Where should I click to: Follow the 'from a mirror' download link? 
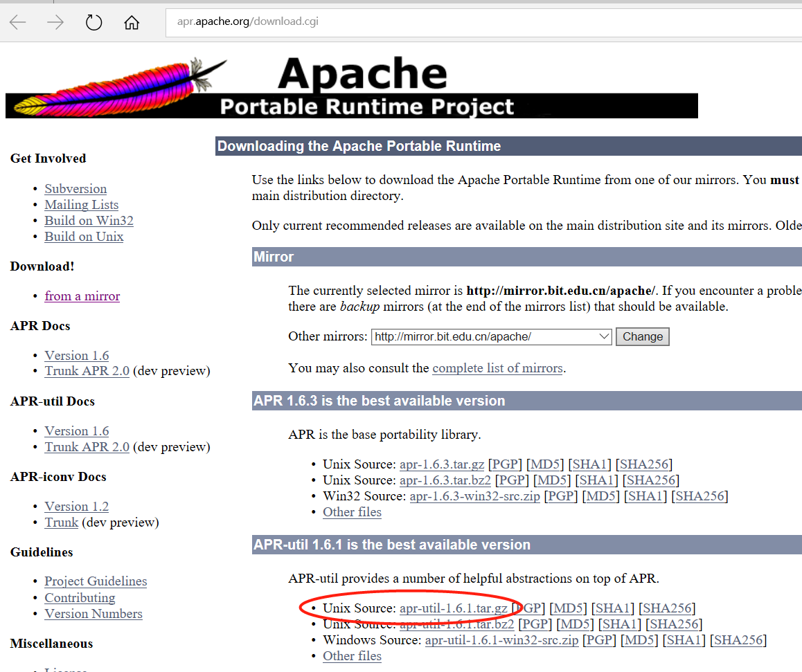(82, 296)
